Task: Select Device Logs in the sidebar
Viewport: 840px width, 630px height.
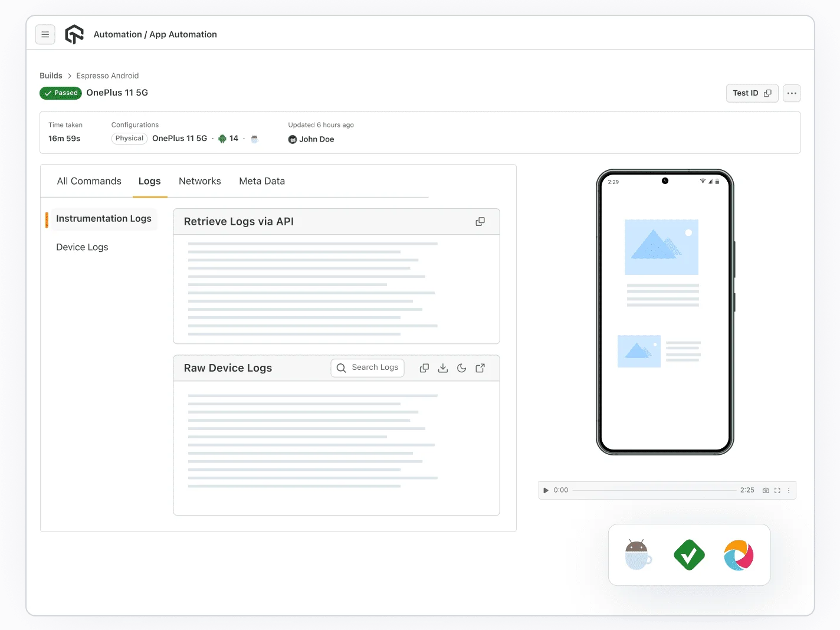Action: (x=82, y=247)
